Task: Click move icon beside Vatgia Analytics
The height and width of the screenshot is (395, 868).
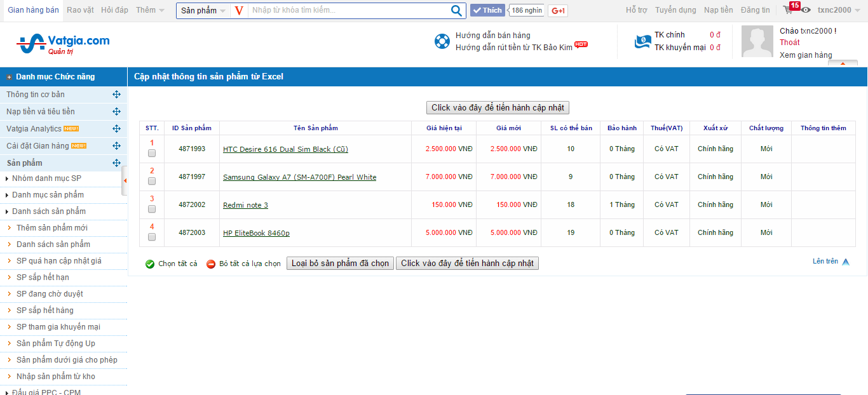Action: click(116, 129)
